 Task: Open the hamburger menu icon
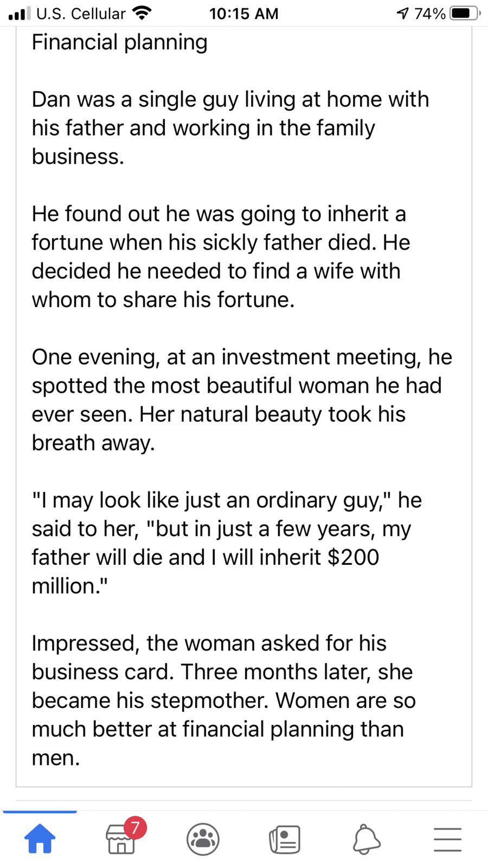pyautogui.click(x=448, y=839)
